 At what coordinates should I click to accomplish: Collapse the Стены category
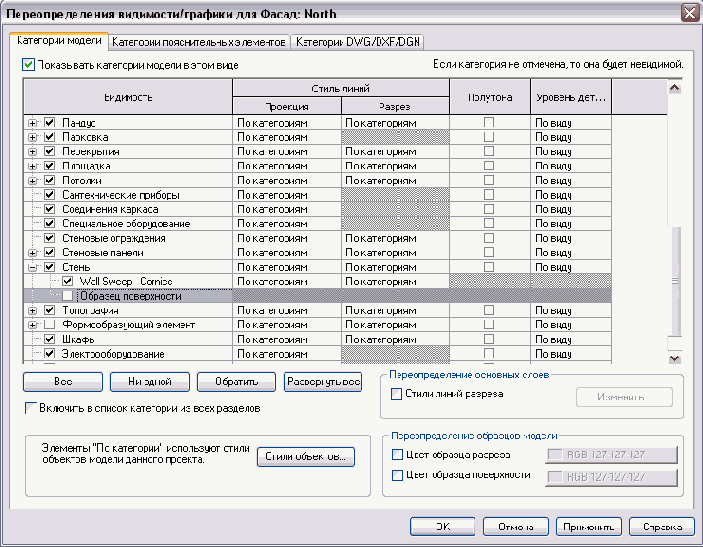(x=32, y=267)
